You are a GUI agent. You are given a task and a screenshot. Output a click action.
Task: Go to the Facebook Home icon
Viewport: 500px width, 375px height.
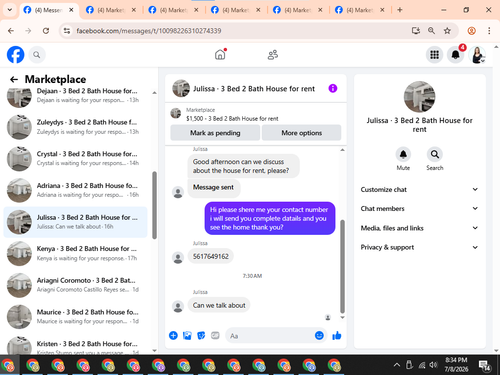point(220,54)
